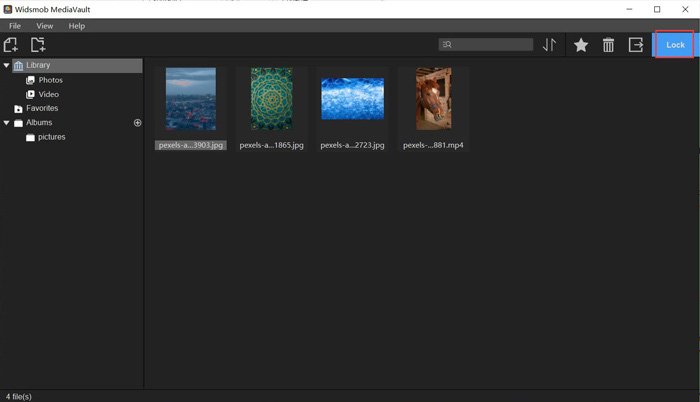Select the green mandala pattern thumbnail
Viewport: 700px width, 402px height.
pyautogui.click(x=271, y=99)
